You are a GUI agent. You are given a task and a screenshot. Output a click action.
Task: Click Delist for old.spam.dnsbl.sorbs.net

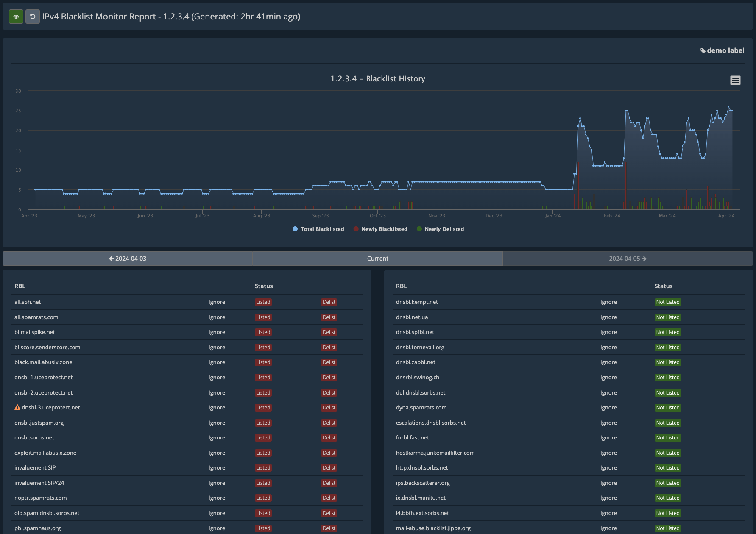[x=329, y=513]
